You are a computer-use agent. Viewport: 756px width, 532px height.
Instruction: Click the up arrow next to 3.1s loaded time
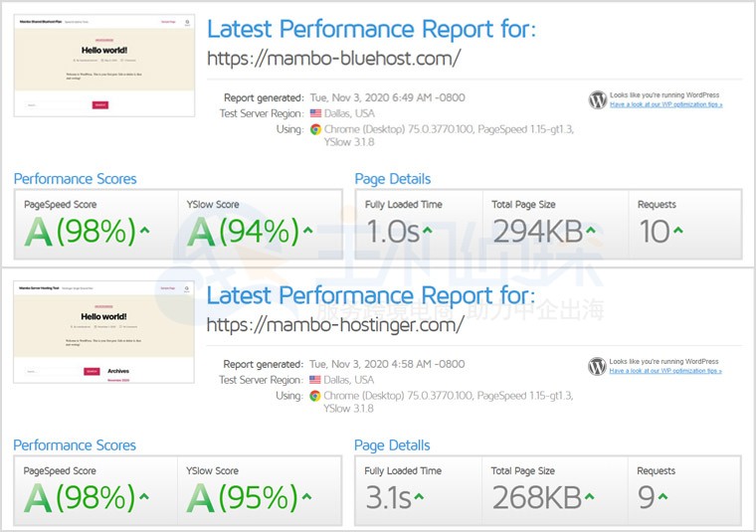[x=420, y=497]
